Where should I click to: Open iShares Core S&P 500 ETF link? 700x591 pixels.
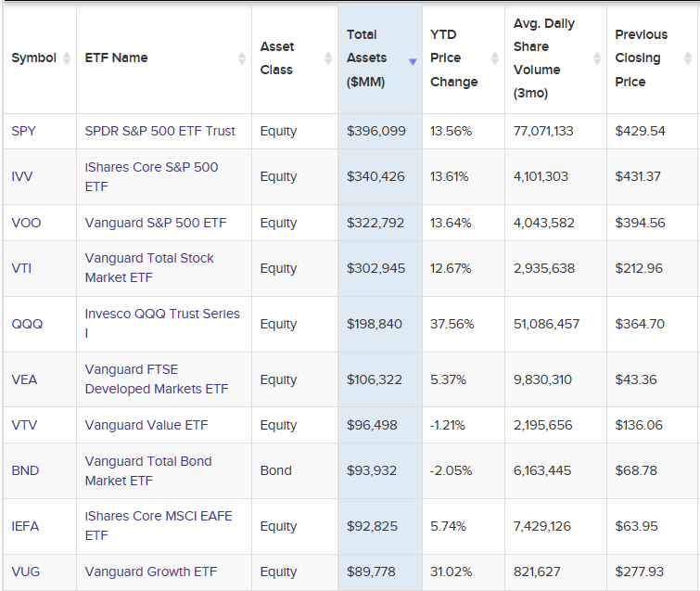[x=151, y=176]
